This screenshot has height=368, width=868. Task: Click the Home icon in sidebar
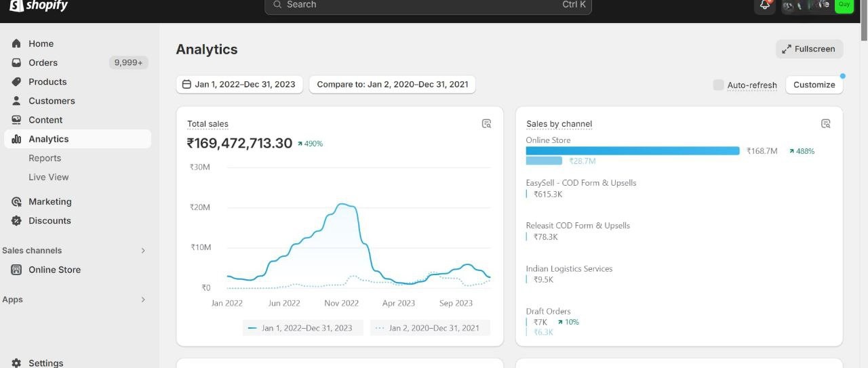click(16, 43)
